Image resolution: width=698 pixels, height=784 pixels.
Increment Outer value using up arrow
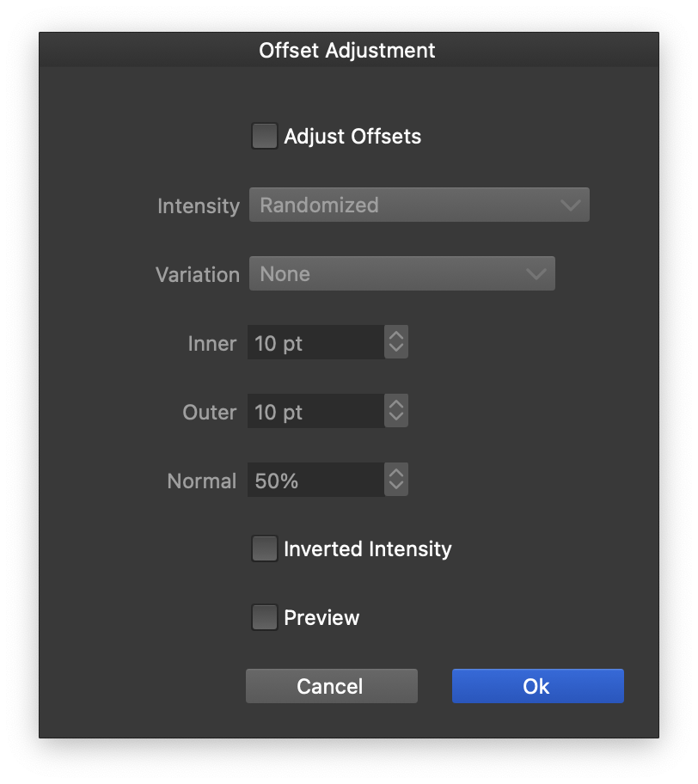[395, 405]
